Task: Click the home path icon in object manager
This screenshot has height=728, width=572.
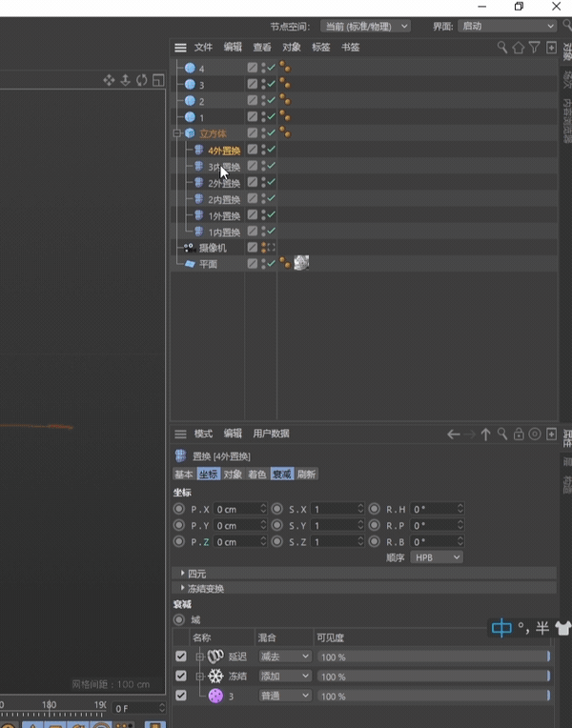Action: (x=518, y=48)
